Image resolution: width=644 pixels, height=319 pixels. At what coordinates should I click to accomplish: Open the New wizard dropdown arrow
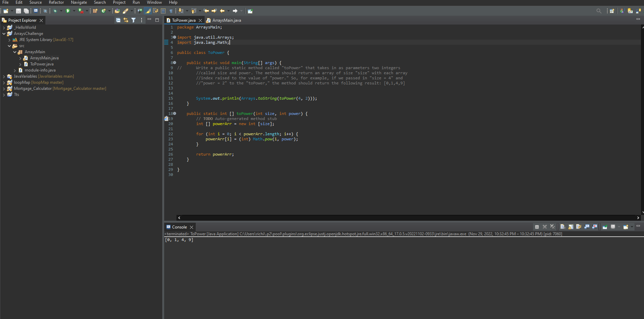(x=12, y=11)
